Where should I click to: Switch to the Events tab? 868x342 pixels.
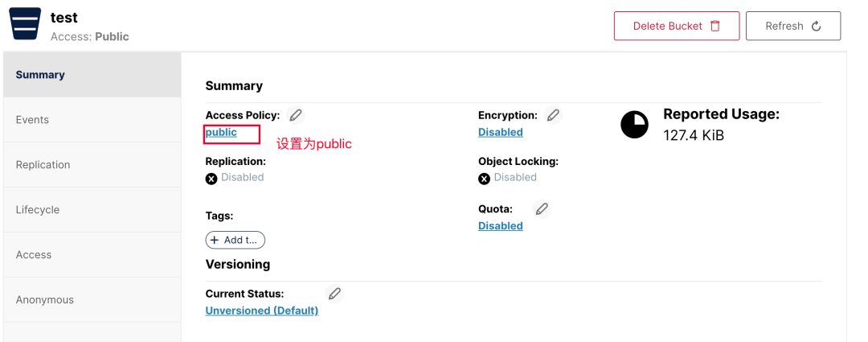[32, 120]
